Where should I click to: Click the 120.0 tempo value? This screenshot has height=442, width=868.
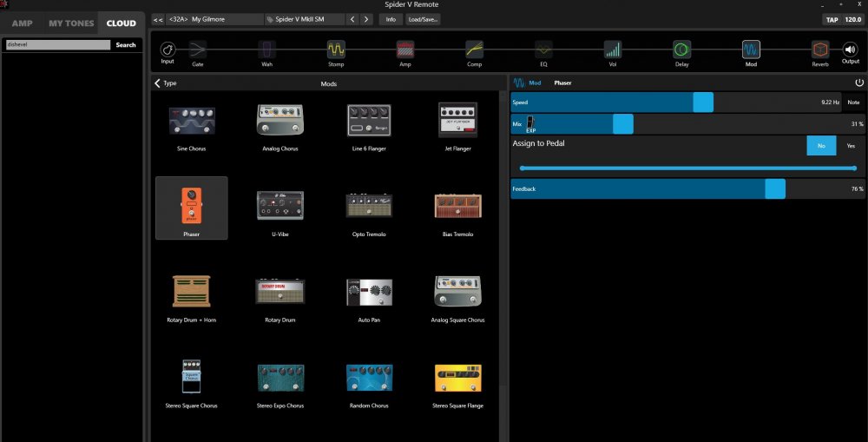pyautogui.click(x=853, y=19)
